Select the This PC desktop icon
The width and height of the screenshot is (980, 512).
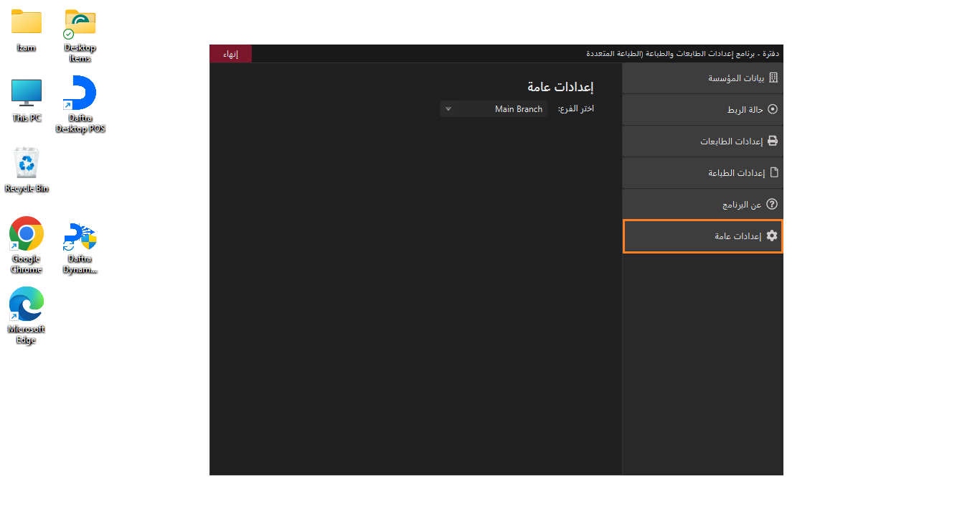[27, 100]
